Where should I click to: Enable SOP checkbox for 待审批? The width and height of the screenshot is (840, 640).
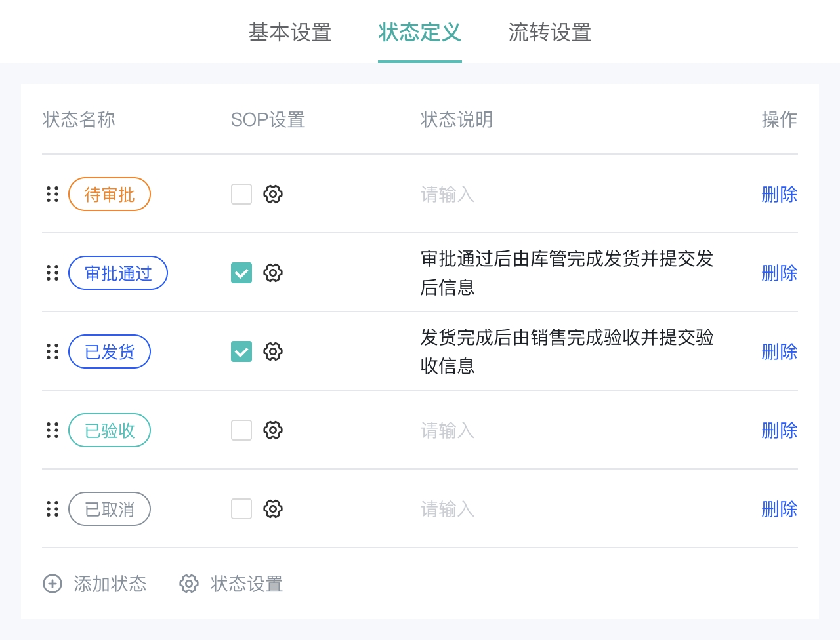pos(241,194)
